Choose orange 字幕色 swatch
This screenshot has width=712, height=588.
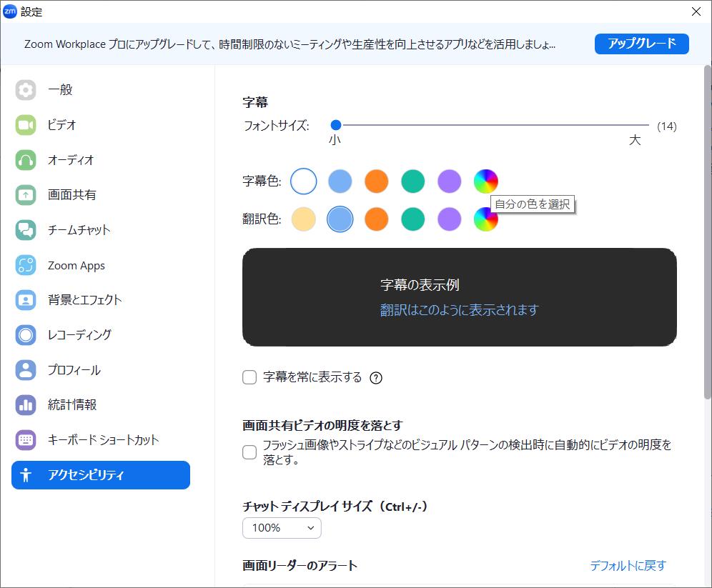pos(377,181)
